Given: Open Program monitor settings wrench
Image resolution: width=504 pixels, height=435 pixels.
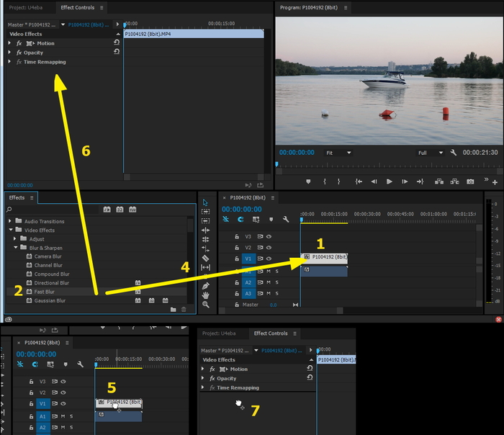Looking at the screenshot, I should coord(454,153).
